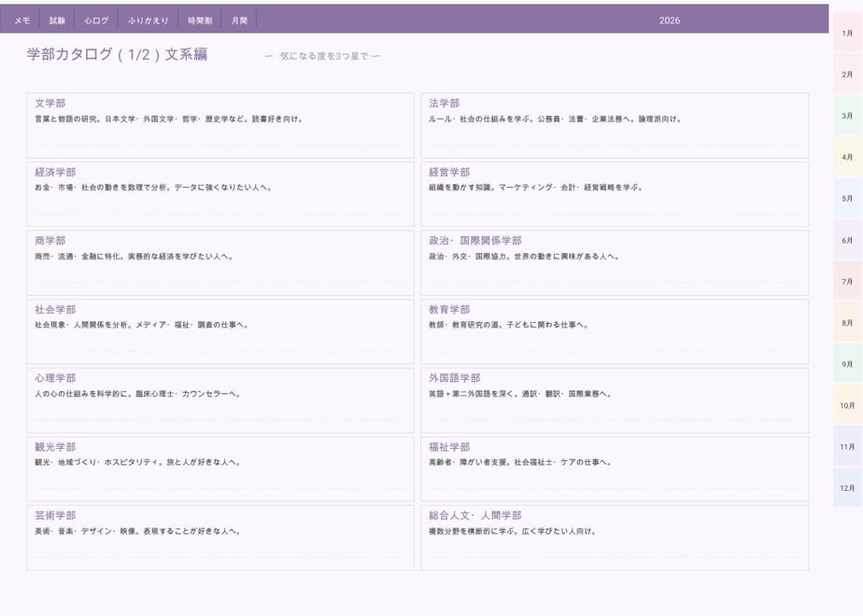This screenshot has width=863, height=616.
Task: Open the 6月 side tab
Action: coord(847,240)
